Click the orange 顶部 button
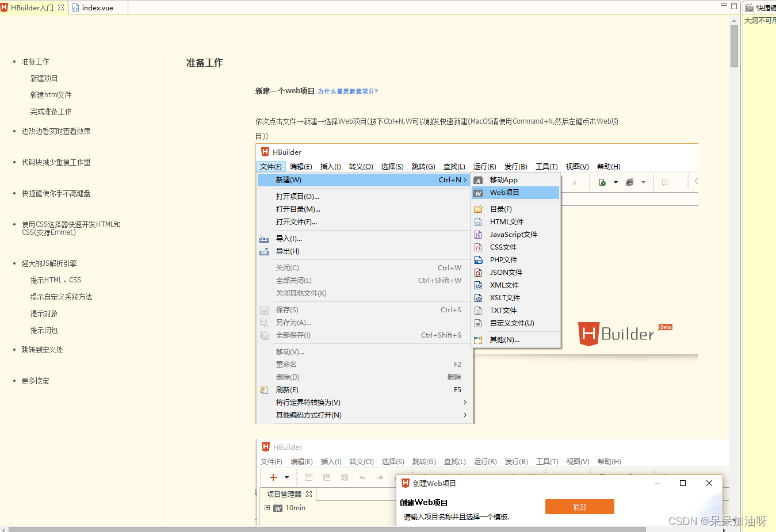 coord(579,507)
